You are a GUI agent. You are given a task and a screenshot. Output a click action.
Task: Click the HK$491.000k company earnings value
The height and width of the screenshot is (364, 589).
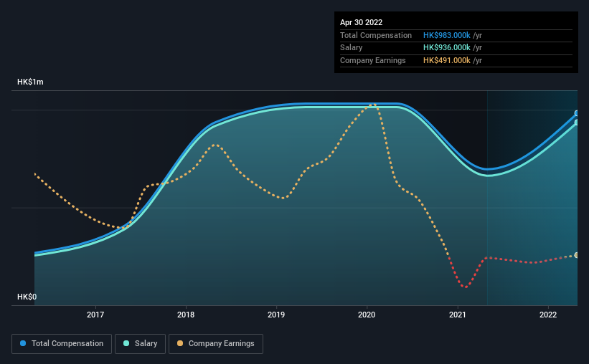coord(447,60)
